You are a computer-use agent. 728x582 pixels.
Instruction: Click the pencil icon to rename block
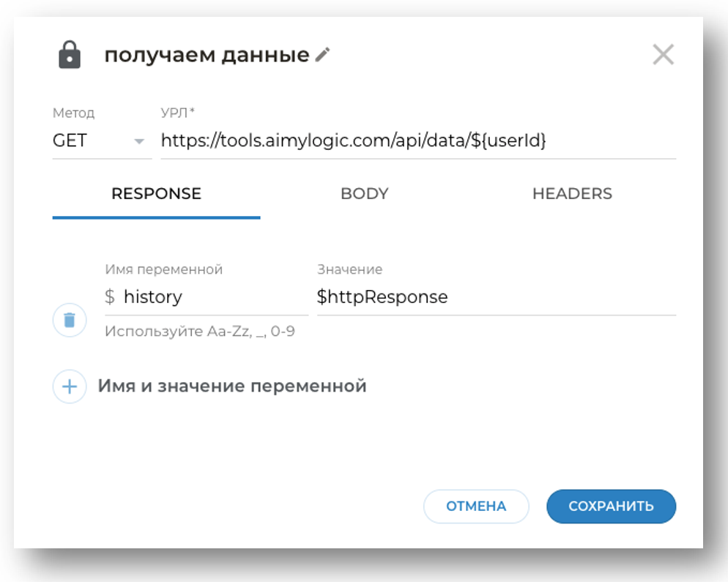pos(323,55)
